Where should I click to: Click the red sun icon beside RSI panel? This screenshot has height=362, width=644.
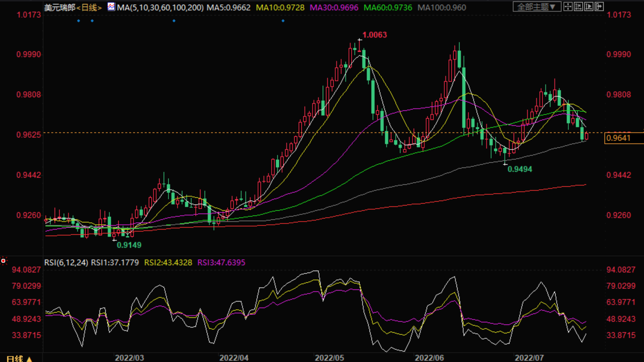tap(3, 261)
